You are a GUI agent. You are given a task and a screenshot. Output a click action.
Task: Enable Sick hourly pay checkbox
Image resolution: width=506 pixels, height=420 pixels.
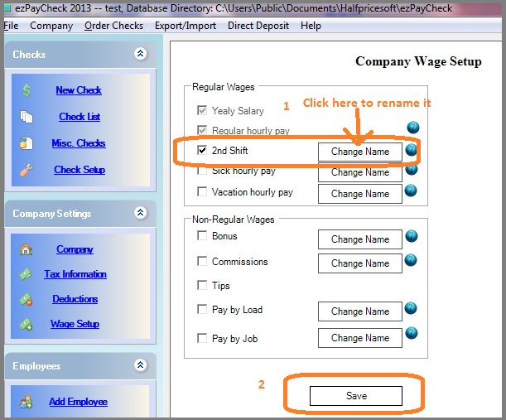pyautogui.click(x=202, y=171)
